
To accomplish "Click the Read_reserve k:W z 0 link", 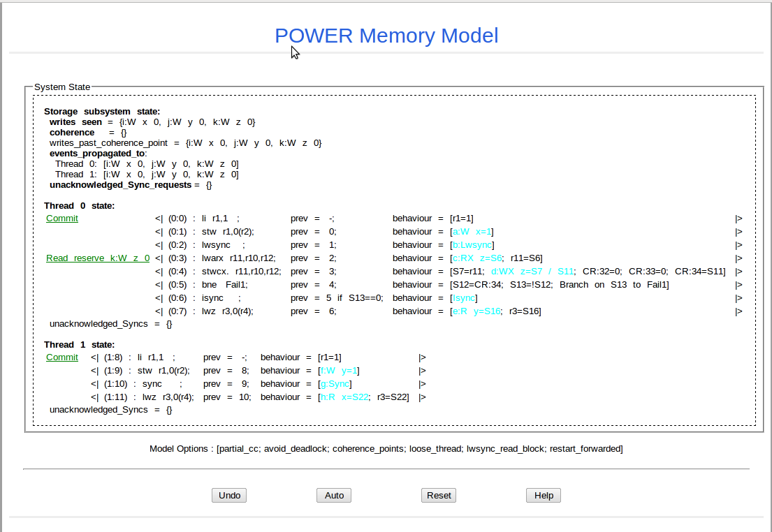I will 98,258.
